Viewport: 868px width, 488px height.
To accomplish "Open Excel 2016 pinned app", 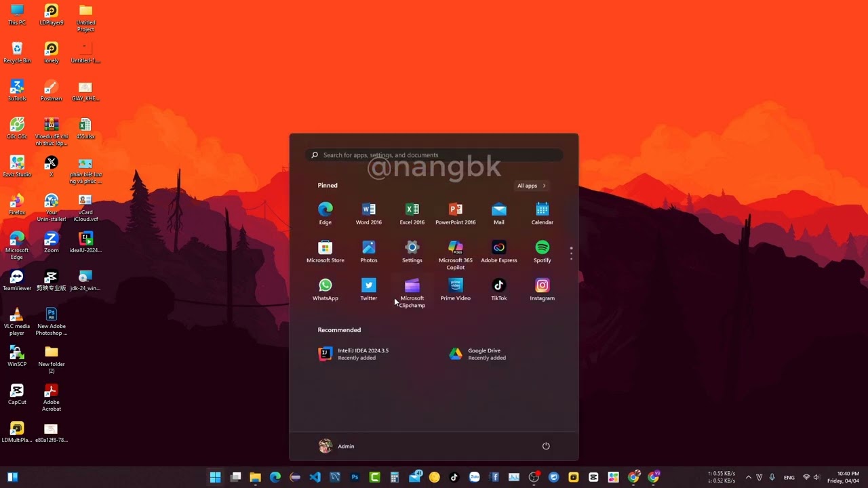I will [x=412, y=213].
